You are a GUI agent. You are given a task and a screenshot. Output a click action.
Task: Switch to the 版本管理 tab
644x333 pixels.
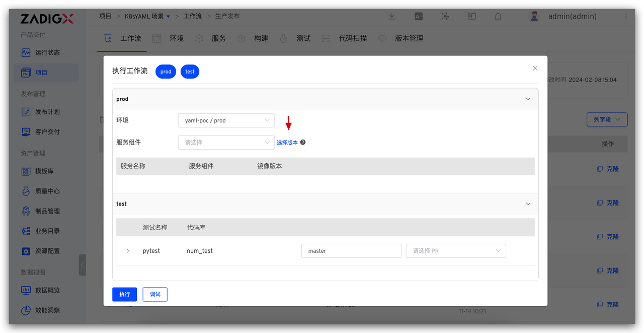(410, 38)
